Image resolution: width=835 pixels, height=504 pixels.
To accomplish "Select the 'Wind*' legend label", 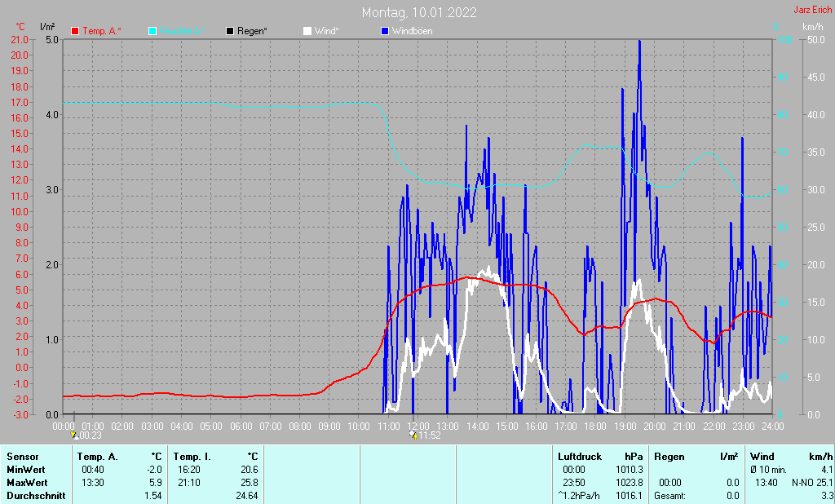I will coord(326,31).
